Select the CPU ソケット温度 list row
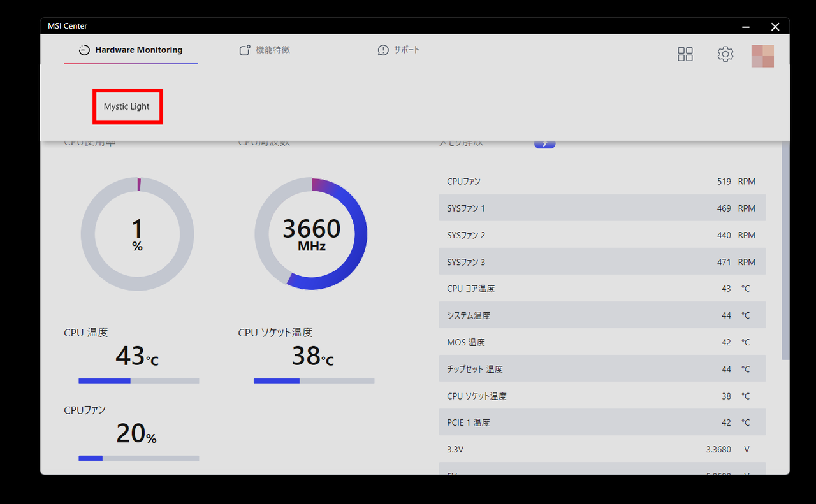This screenshot has width=816, height=504. pos(602,396)
